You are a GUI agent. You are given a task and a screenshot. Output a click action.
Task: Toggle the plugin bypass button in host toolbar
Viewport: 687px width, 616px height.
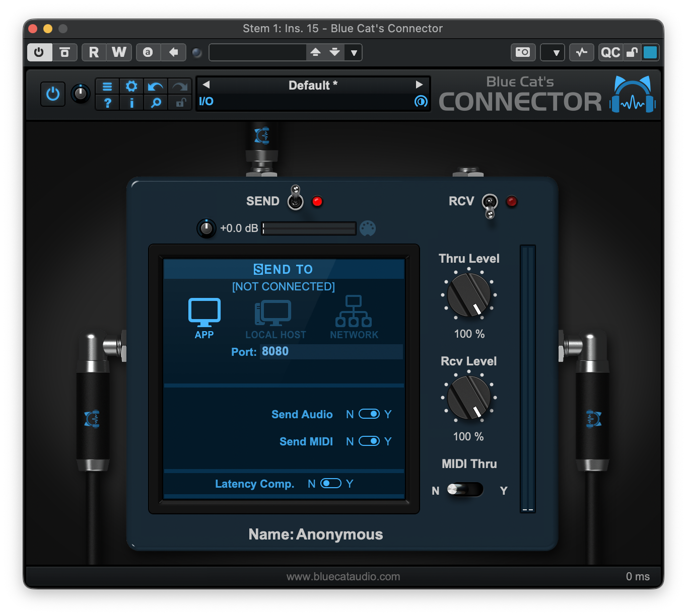pos(64,52)
